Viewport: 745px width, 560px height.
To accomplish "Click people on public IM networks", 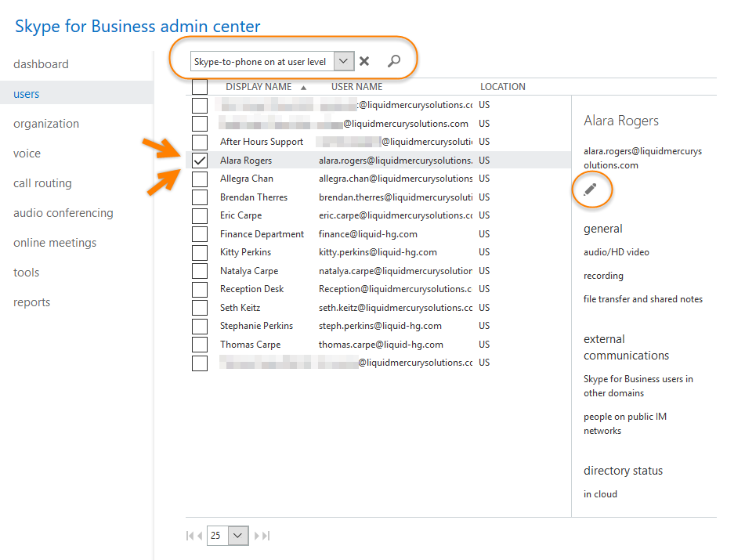I will pyautogui.click(x=625, y=424).
